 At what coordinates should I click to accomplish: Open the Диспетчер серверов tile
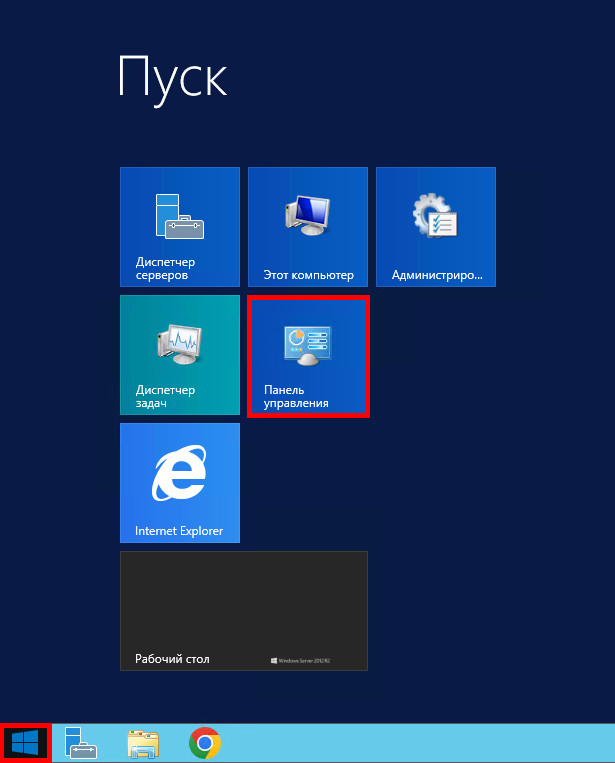(180, 227)
